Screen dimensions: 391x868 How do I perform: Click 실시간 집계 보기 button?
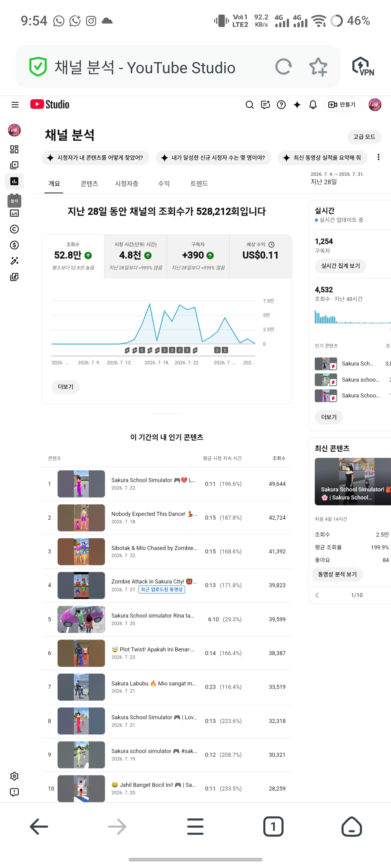click(x=340, y=266)
